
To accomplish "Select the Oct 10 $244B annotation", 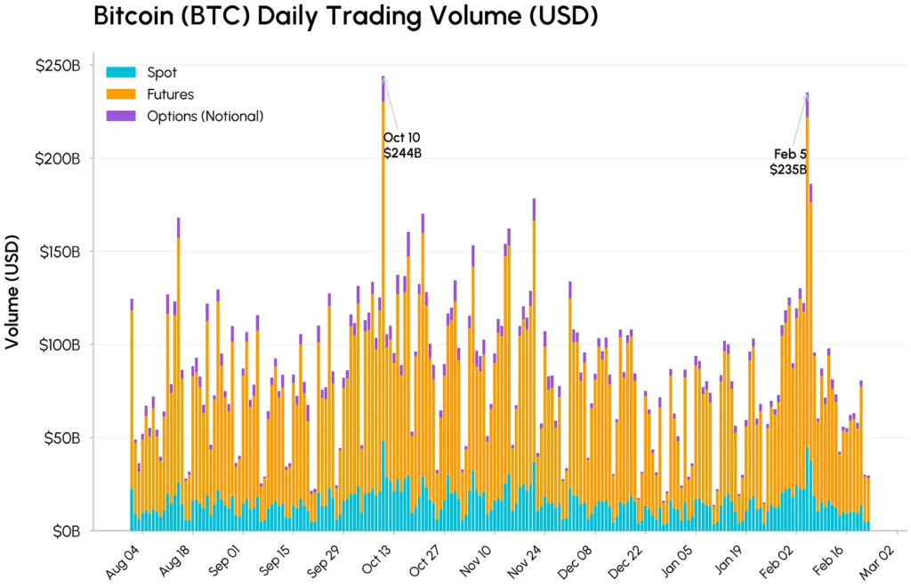I will coord(402,145).
